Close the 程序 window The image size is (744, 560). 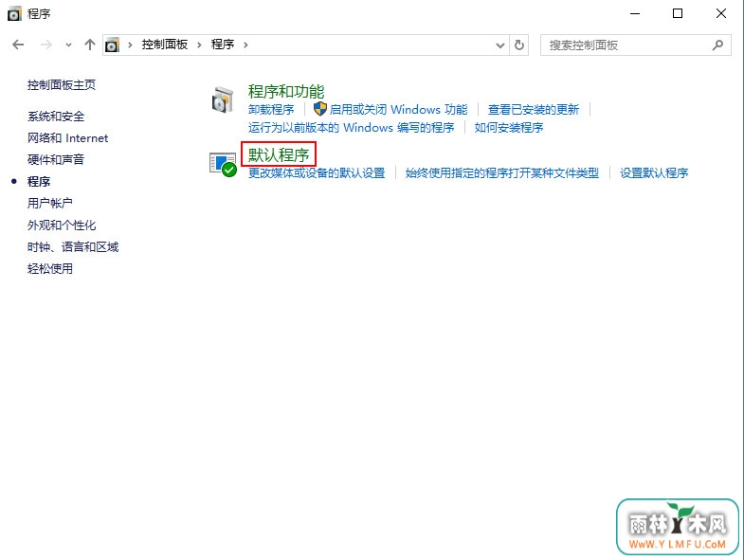click(720, 14)
